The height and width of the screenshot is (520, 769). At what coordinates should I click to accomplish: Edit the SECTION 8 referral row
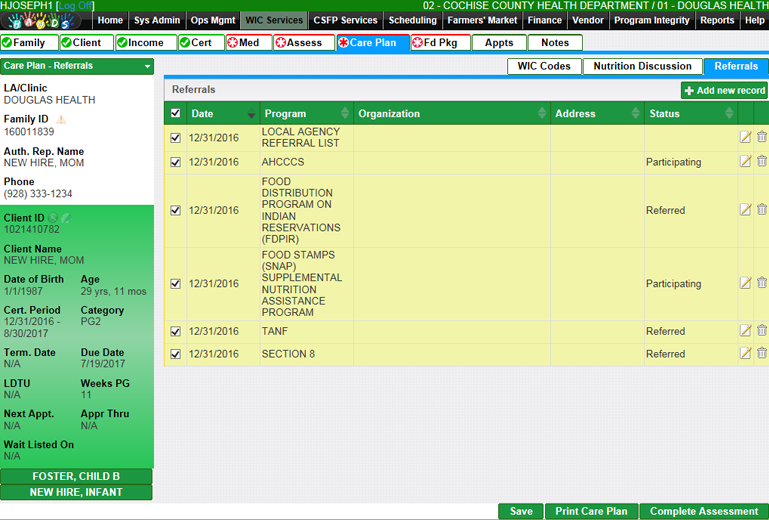(x=745, y=353)
